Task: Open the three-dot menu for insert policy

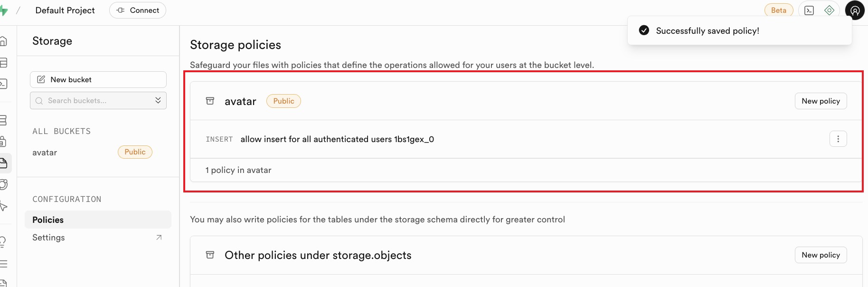Action: (x=838, y=139)
